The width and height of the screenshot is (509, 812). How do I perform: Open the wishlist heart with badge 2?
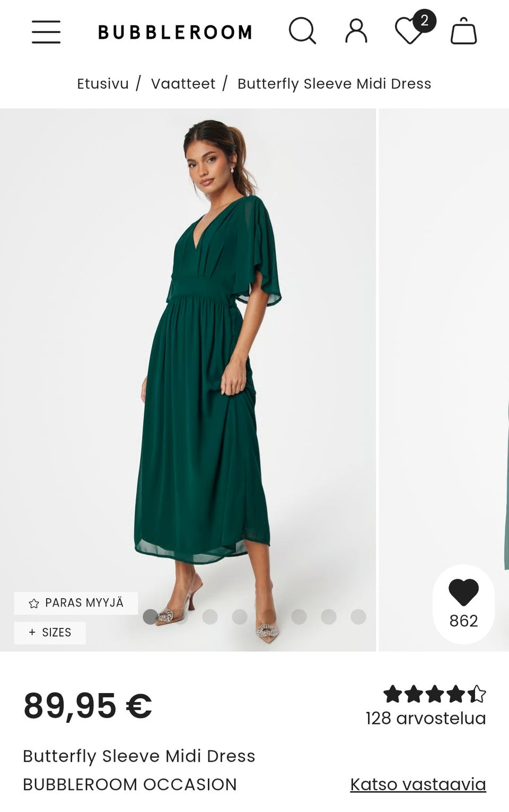(410, 31)
